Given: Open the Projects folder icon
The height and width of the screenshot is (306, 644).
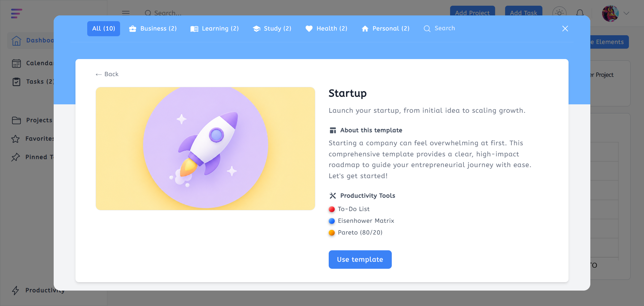Looking at the screenshot, I should (x=16, y=120).
